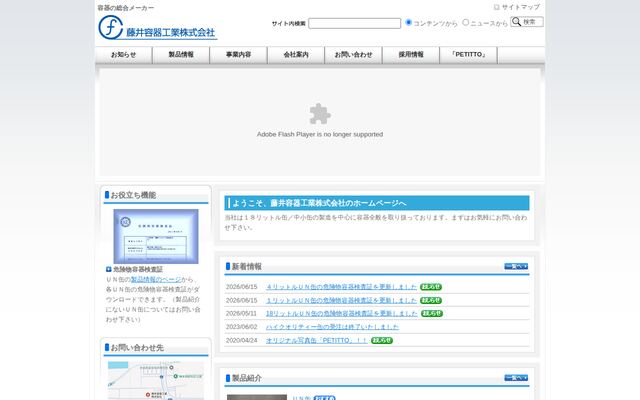The width and height of the screenshot is (640, 400).
Task: Click the 一覧へ button in 製品紹介 section
Action: 516,378
